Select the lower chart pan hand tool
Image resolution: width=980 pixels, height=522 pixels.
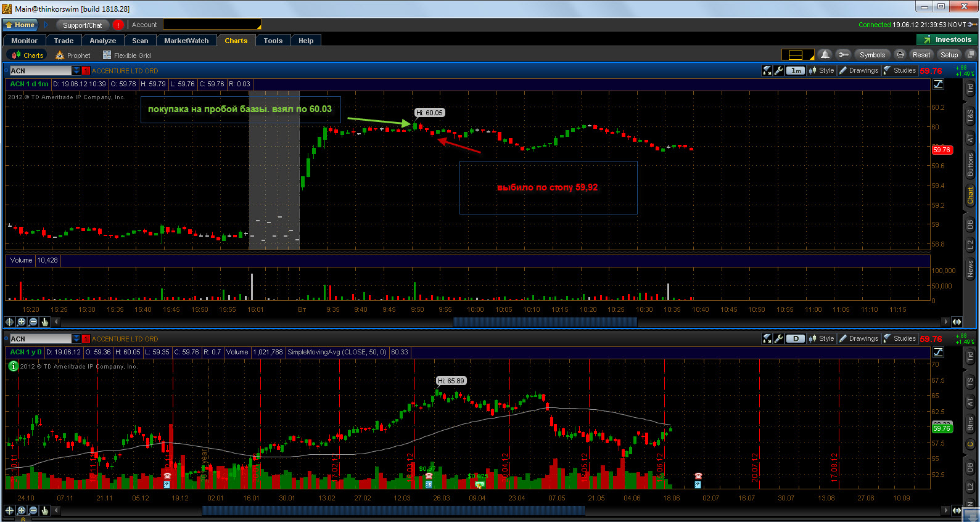pos(45,510)
